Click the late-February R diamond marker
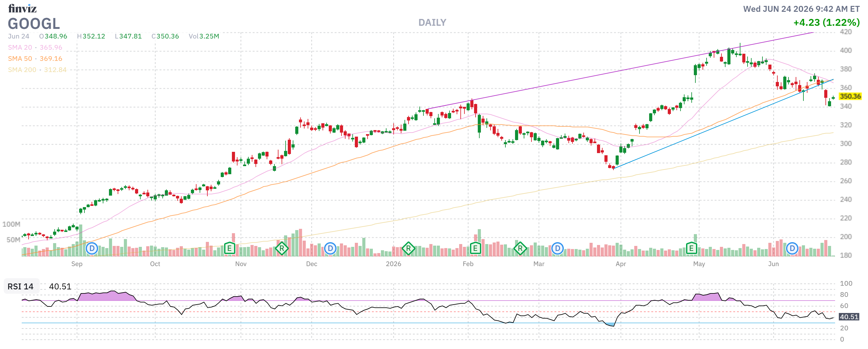The image size is (868, 349). pyautogui.click(x=520, y=249)
